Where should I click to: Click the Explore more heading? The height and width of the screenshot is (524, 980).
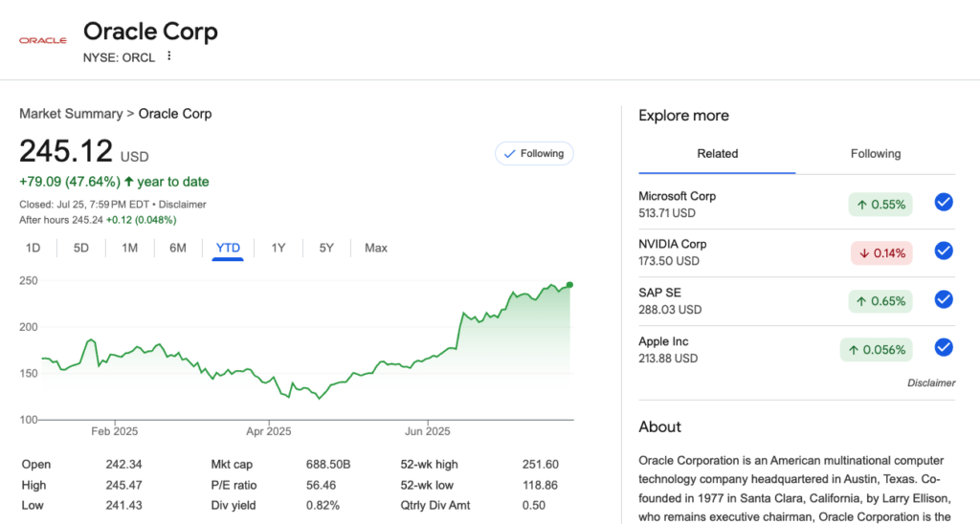(x=683, y=116)
